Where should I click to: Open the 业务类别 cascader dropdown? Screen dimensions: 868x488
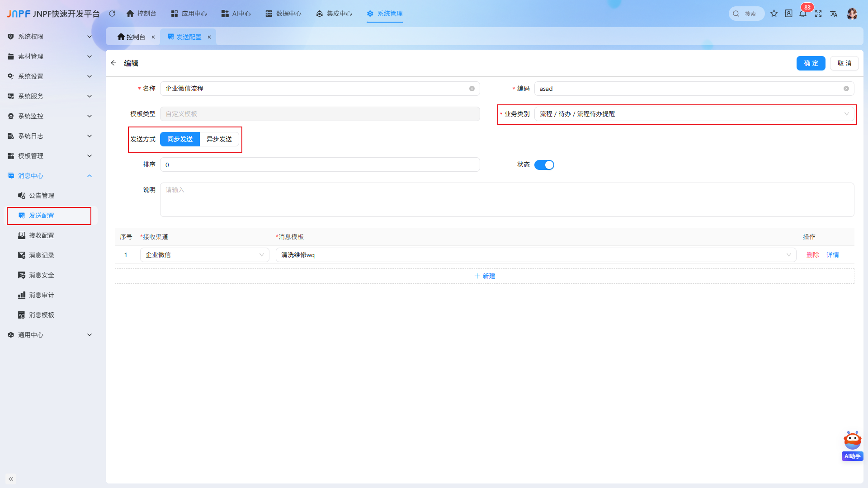[694, 114]
